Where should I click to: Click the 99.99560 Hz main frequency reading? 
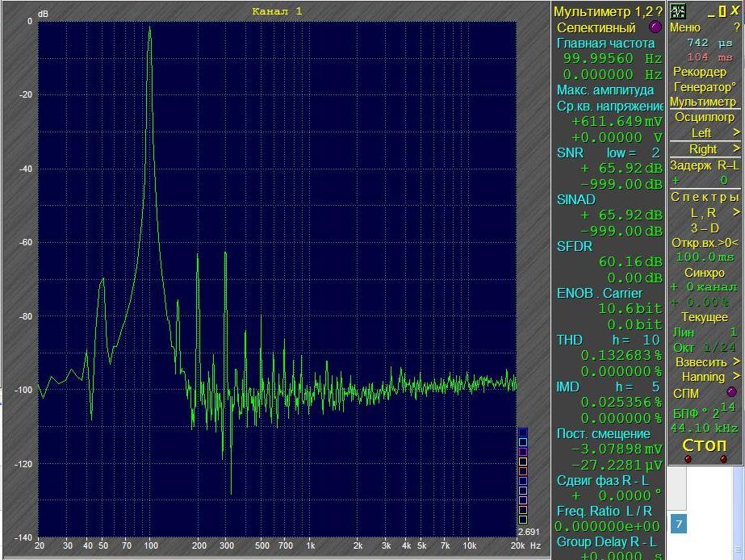[x=613, y=58]
